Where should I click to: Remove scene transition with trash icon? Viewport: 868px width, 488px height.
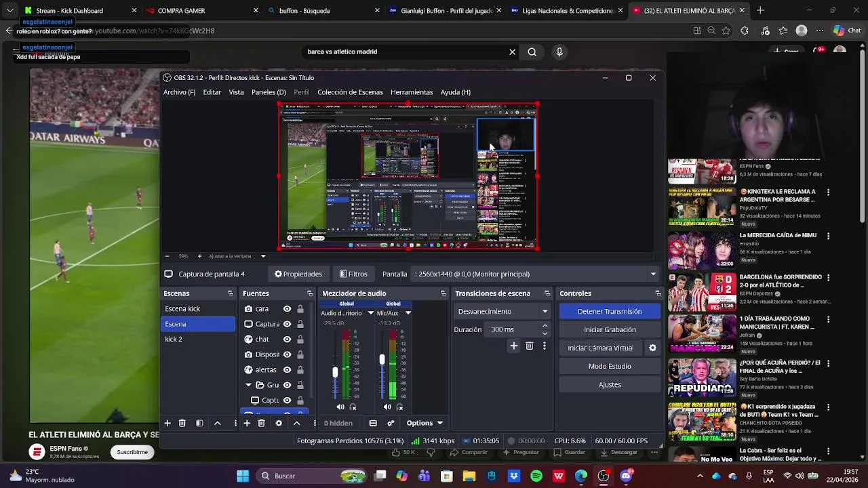[x=530, y=346]
